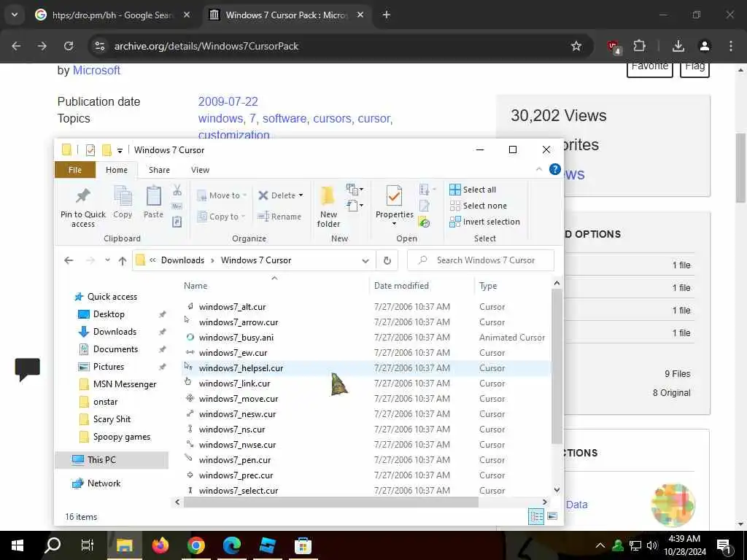Open the Microsoft author link
Screen dimensions: 747x560
tap(96, 71)
